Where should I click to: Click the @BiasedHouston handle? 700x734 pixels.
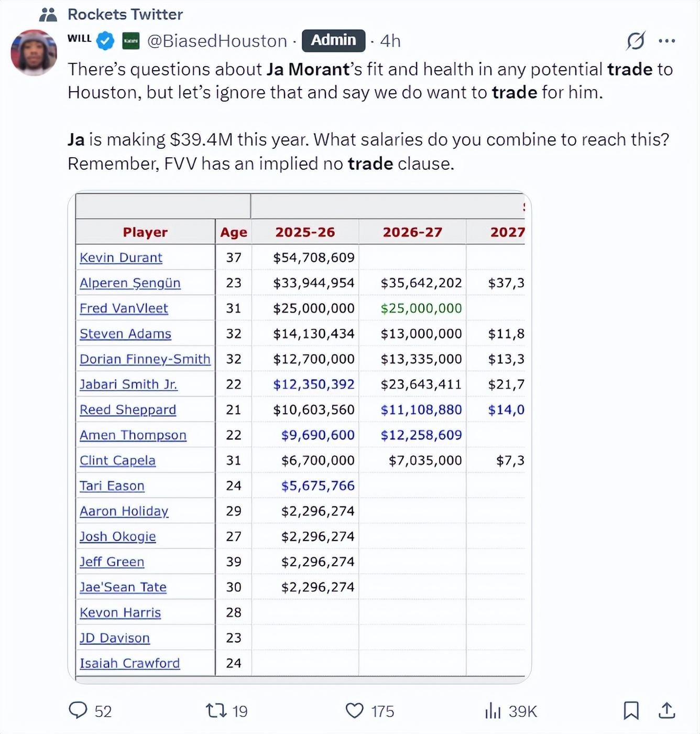[217, 40]
